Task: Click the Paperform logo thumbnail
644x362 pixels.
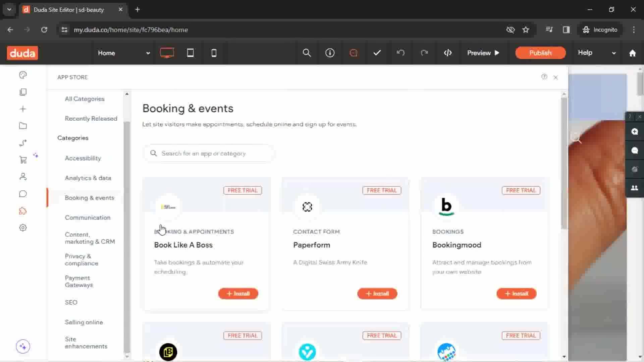Action: tap(307, 207)
